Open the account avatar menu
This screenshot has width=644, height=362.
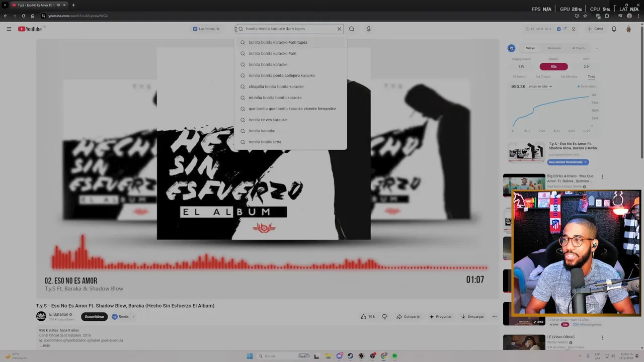628,29
